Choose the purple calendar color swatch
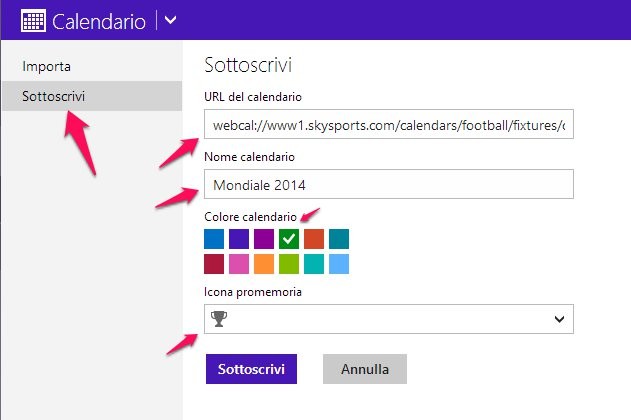The height and width of the screenshot is (420, 631). coord(264,239)
